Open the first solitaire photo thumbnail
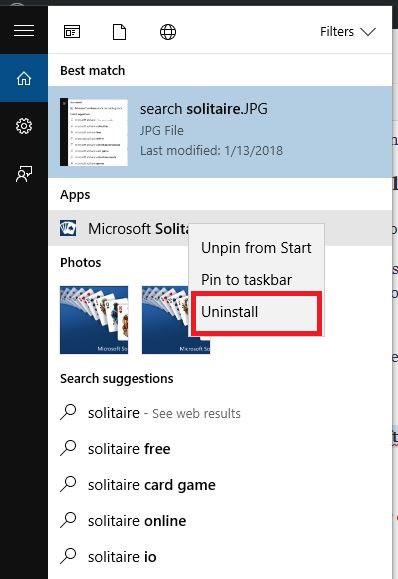Screen dimensions: 398x579 [94, 320]
